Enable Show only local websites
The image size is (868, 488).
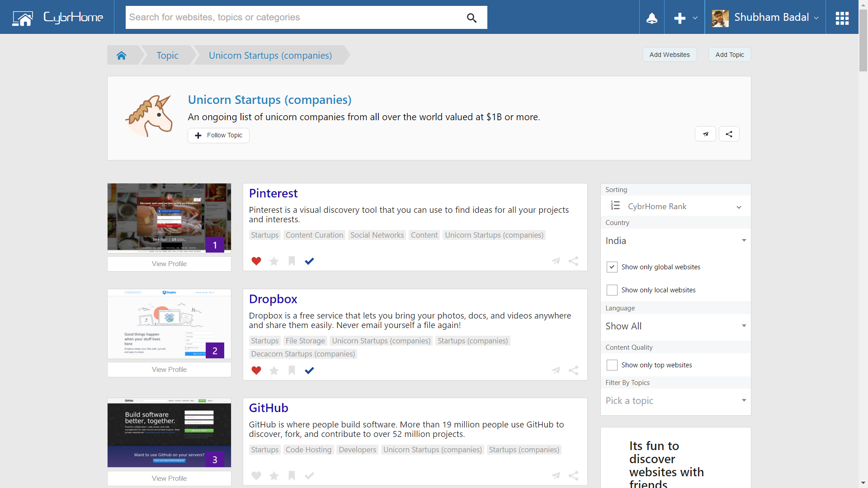coord(612,290)
